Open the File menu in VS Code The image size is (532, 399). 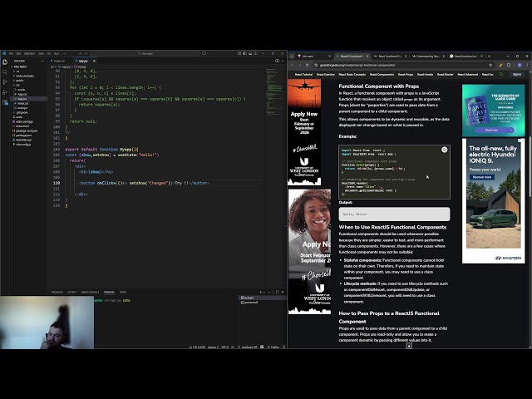(11, 53)
